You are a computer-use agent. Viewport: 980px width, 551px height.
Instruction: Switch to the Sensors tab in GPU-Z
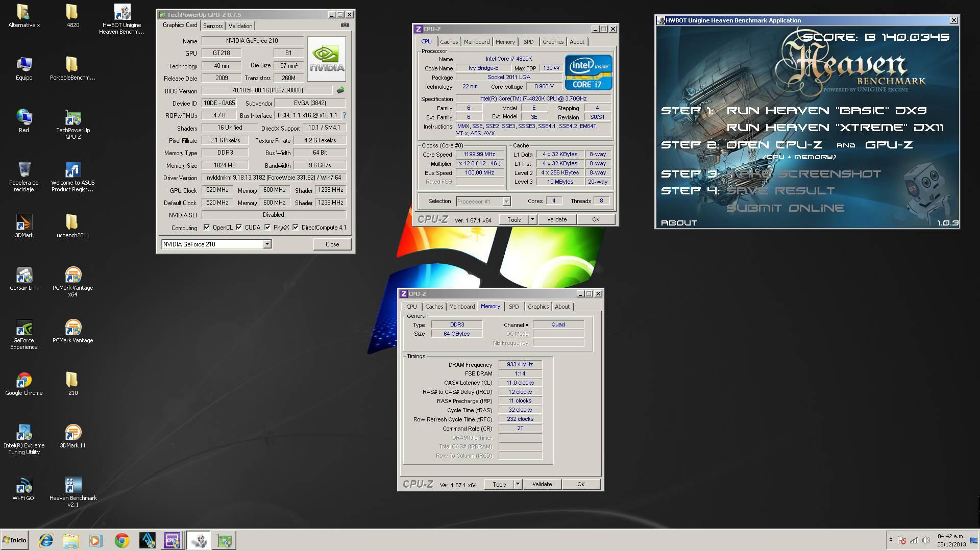pyautogui.click(x=213, y=26)
